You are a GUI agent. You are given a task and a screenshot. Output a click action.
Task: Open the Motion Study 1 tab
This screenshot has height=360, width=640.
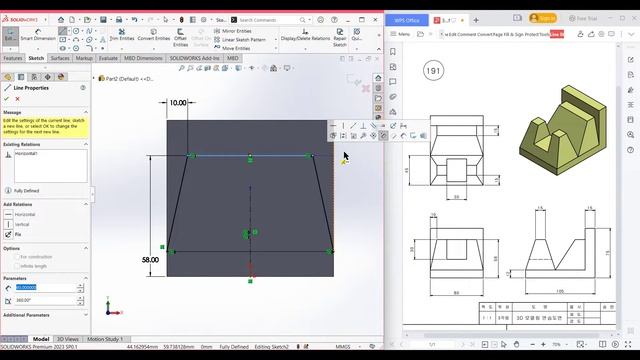click(105, 339)
